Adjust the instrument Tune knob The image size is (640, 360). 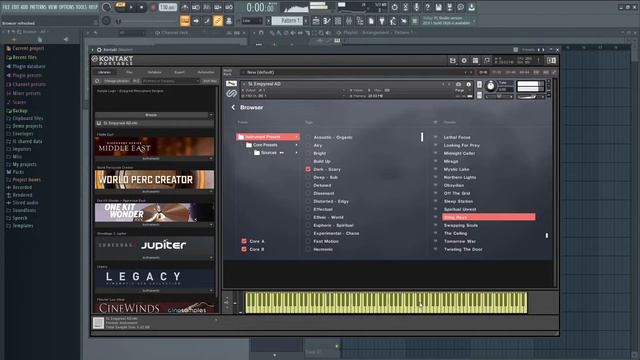click(491, 86)
